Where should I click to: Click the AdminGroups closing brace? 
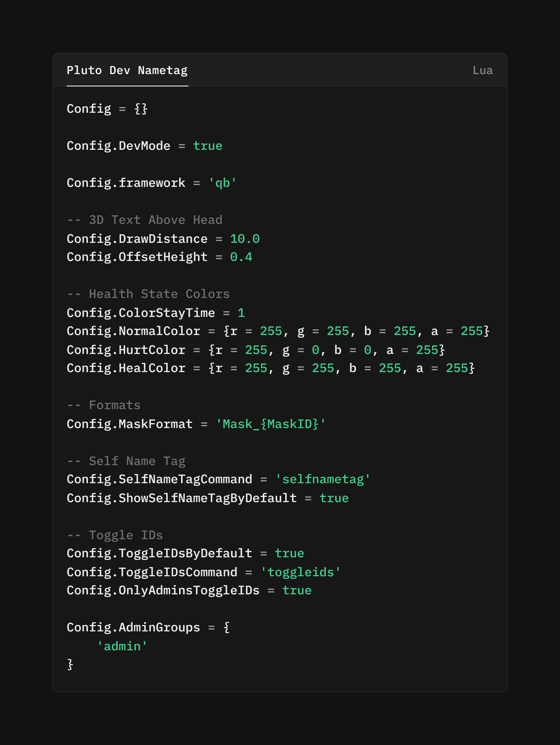point(70,665)
